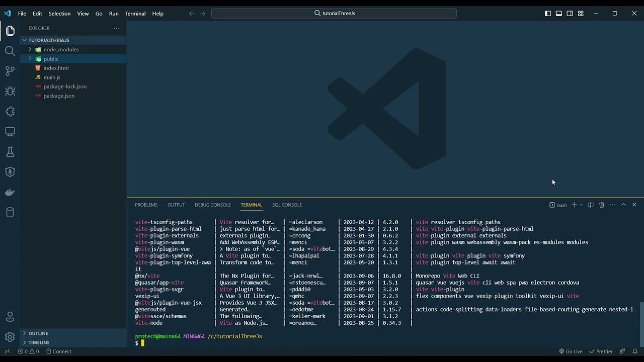Create a new terminal with plus icon

[x=574, y=205]
